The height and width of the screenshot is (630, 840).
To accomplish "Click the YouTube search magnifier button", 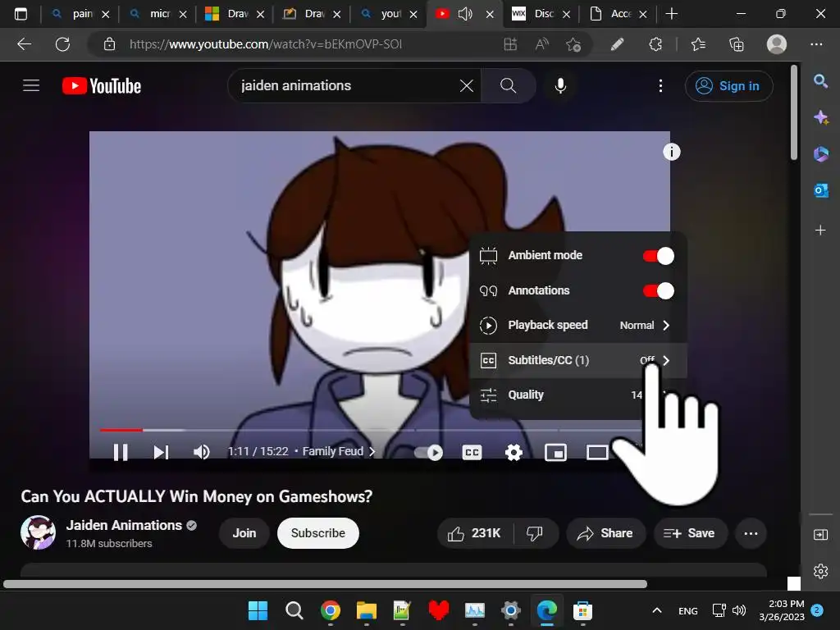I will pos(508,85).
